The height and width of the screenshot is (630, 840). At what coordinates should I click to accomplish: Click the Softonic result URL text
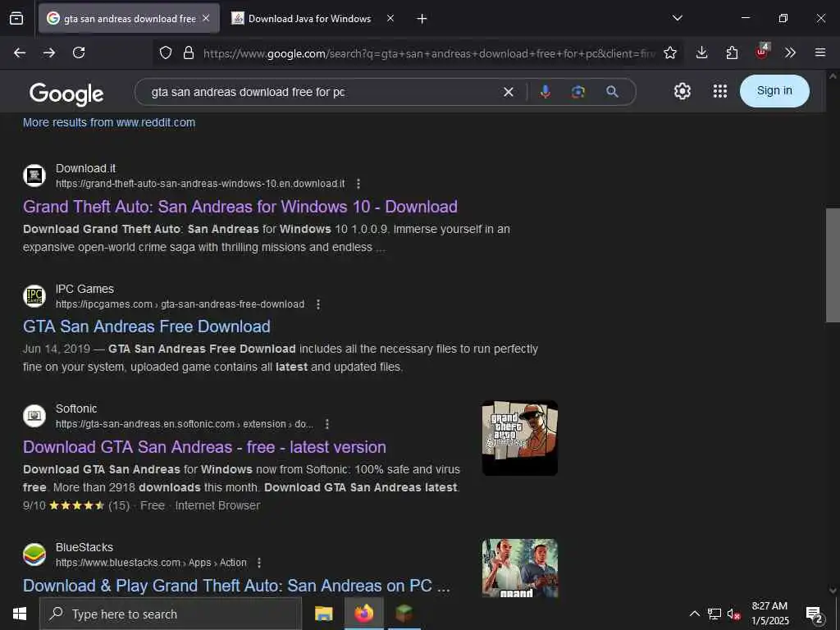(x=185, y=424)
